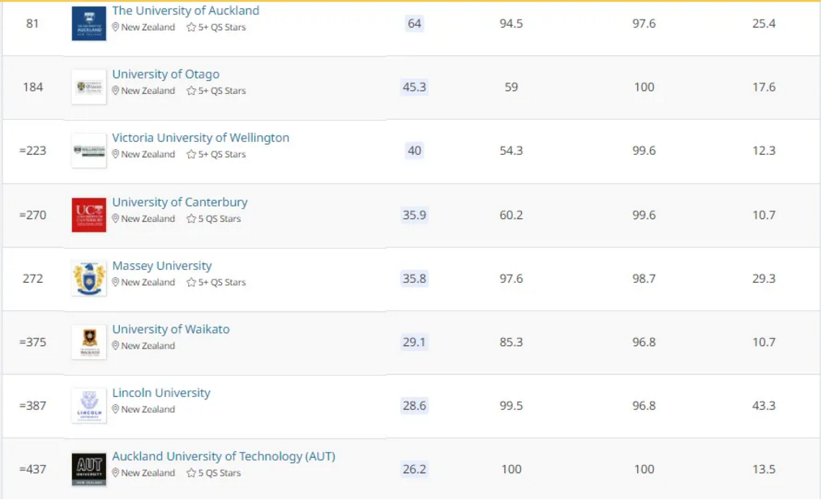Select overall score 40 for Victoria Wellington
821x504 pixels.
tap(414, 151)
